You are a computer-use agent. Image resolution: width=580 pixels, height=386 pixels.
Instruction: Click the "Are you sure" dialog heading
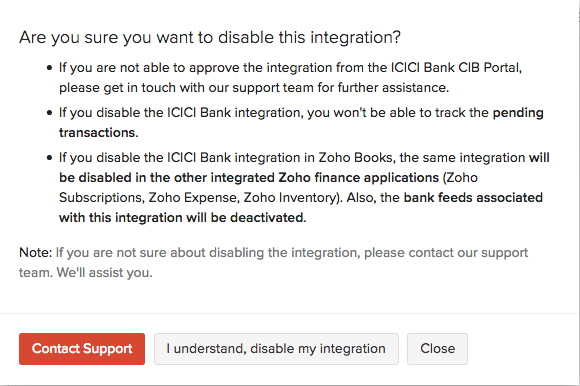210,38
